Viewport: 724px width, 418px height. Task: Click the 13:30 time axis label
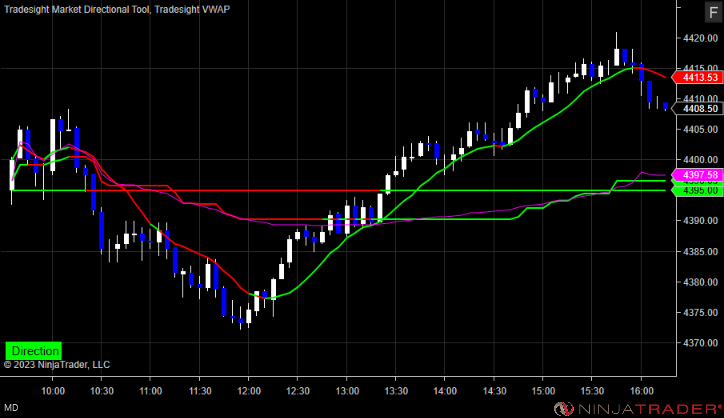pos(396,391)
